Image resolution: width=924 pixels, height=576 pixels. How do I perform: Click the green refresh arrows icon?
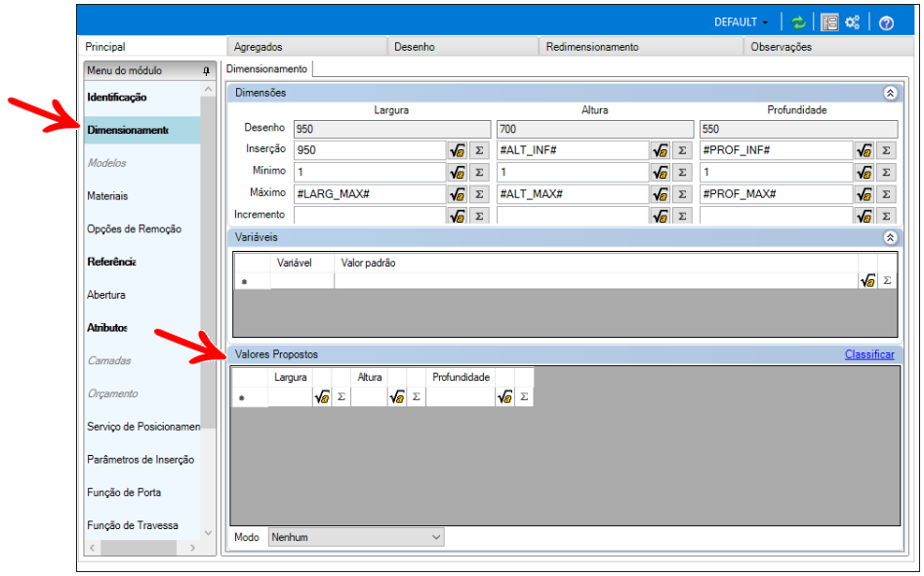point(798,22)
